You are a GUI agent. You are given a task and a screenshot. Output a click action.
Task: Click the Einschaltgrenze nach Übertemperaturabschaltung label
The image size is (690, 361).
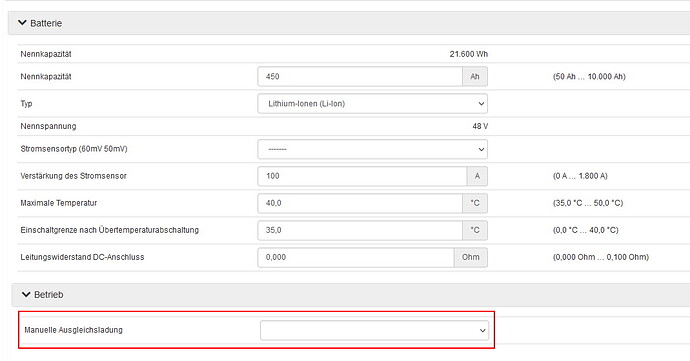pos(110,230)
